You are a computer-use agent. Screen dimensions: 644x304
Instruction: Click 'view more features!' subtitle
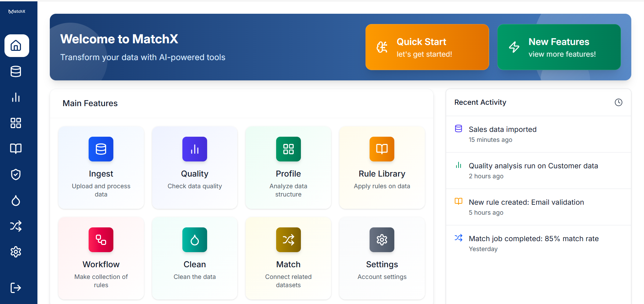pos(562,54)
